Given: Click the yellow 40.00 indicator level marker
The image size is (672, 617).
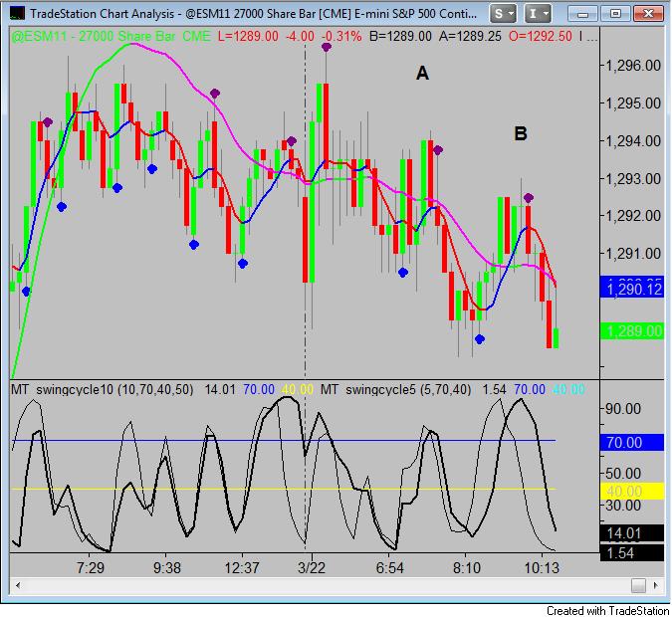Looking at the screenshot, I should pyautogui.click(x=632, y=491).
